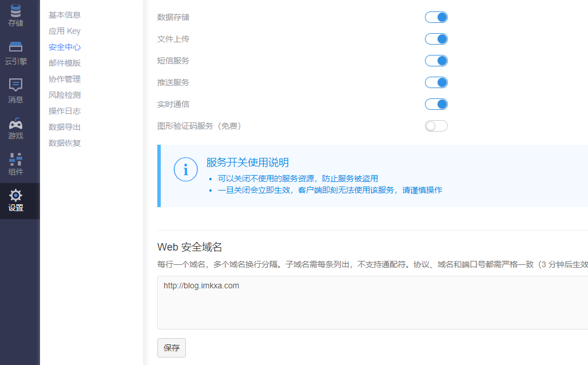Select 邮件模版 in the side menu
The image size is (588, 365).
(65, 63)
